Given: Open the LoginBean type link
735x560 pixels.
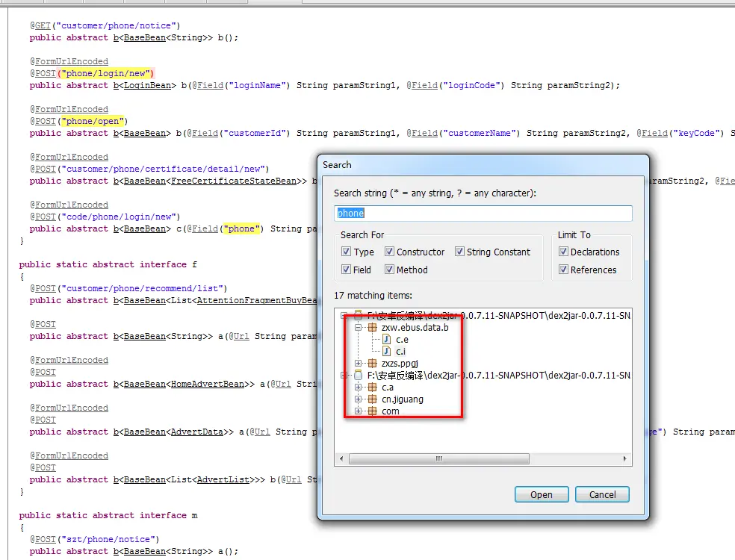Looking at the screenshot, I should [147, 85].
